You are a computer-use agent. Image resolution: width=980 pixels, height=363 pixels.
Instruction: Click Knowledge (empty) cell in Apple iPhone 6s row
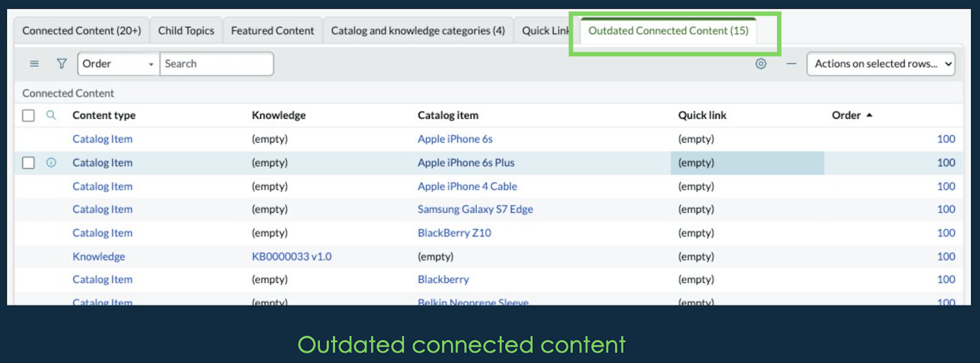pyautogui.click(x=270, y=139)
